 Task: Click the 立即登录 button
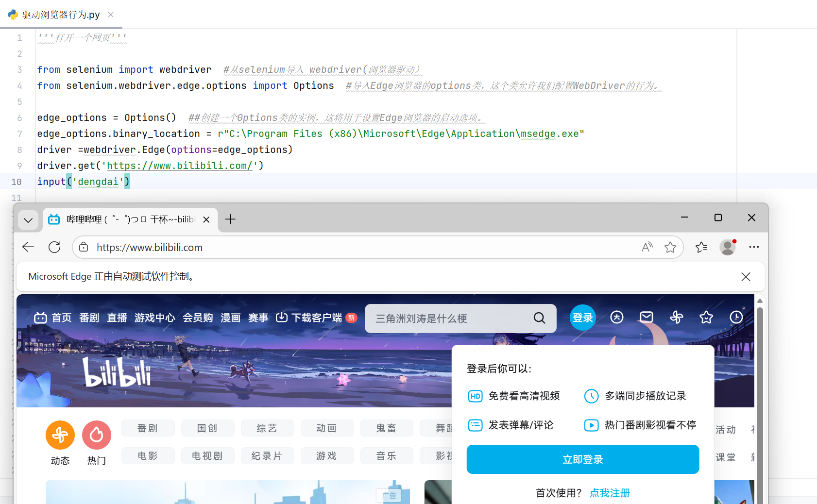pos(583,459)
